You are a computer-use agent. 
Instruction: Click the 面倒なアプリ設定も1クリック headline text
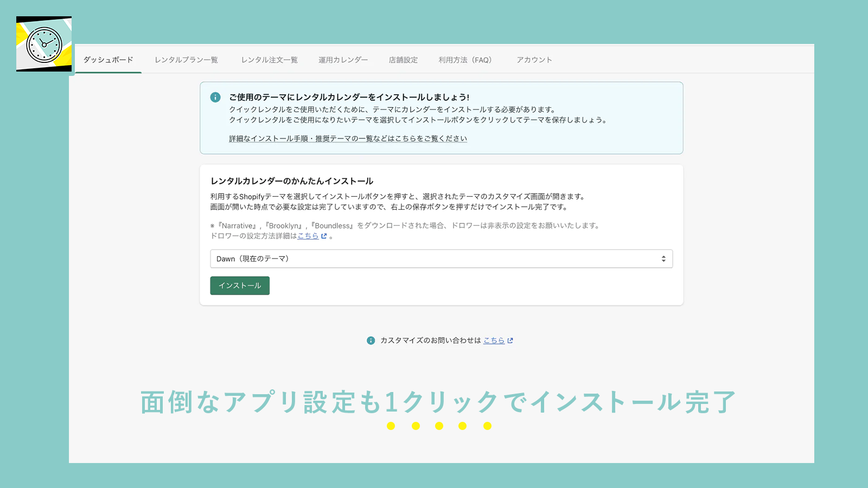tap(438, 402)
